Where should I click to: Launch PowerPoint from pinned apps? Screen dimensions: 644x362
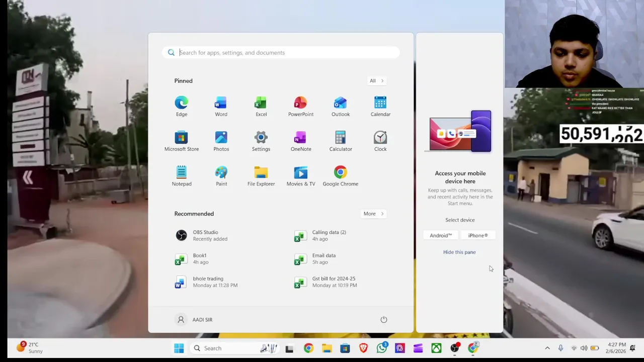(300, 107)
